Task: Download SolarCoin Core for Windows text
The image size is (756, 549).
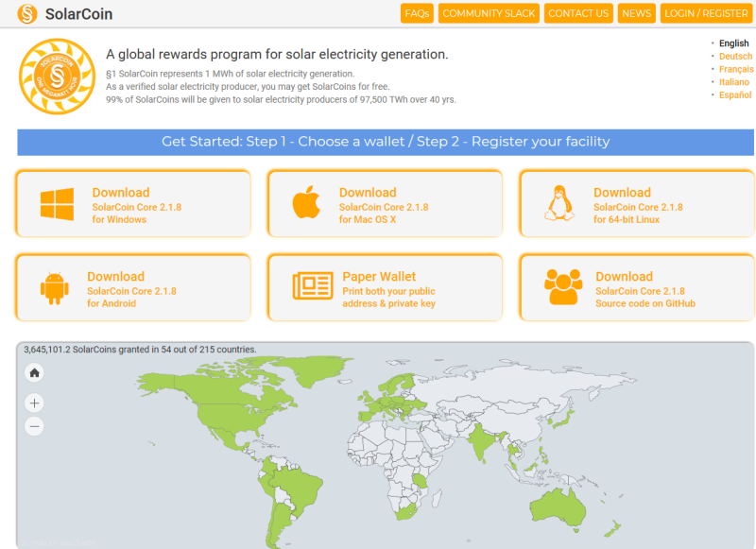Action: click(136, 206)
